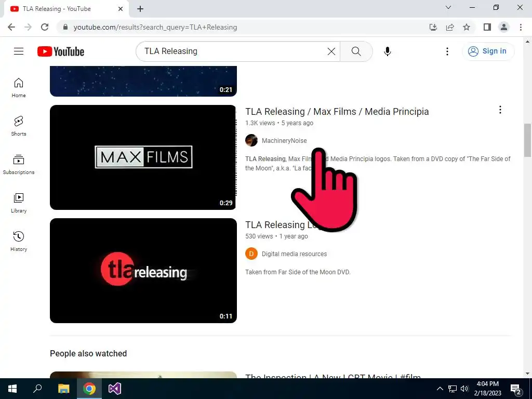Open title TLA Releasing / Max Films / Media Principia

tap(337, 112)
